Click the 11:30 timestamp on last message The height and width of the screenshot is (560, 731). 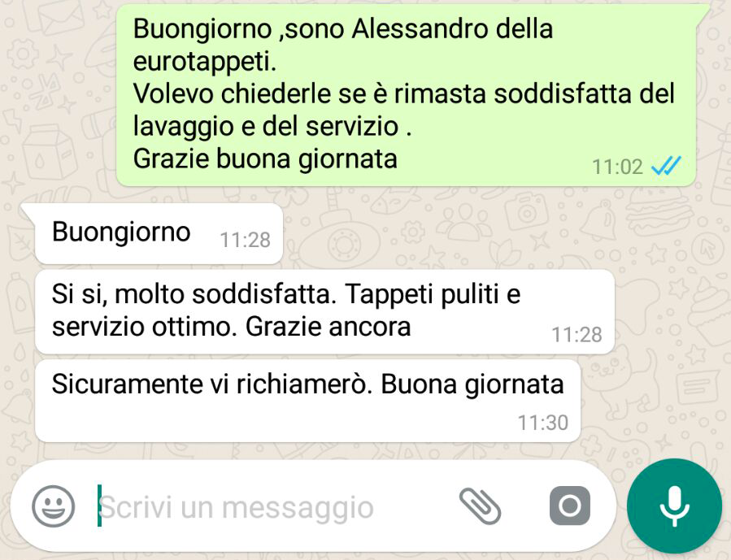point(543,423)
